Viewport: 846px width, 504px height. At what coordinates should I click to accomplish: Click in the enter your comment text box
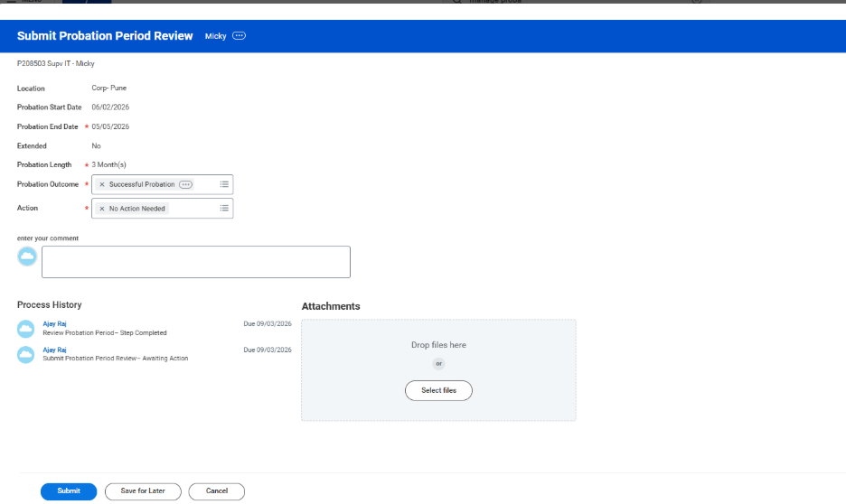[x=195, y=262]
